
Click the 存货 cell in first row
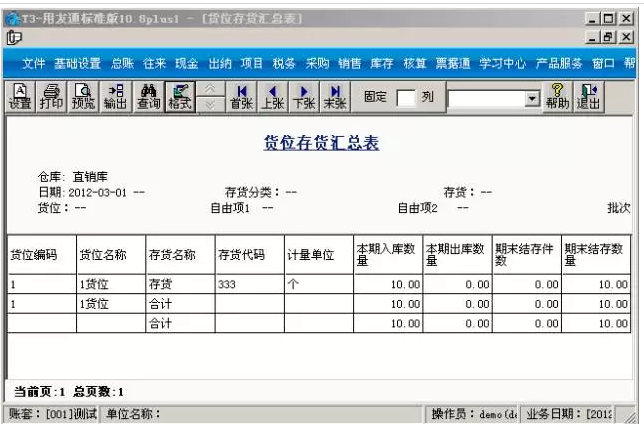[x=180, y=284]
